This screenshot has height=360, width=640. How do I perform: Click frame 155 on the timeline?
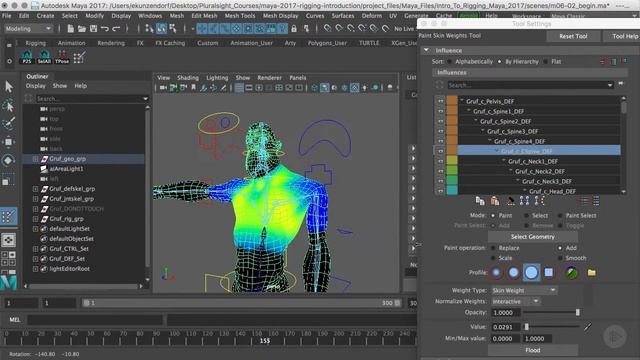point(265,340)
